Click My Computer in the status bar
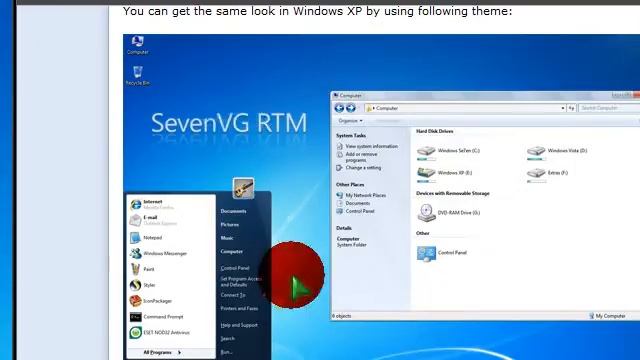The width and height of the screenshot is (640, 360). (607, 316)
